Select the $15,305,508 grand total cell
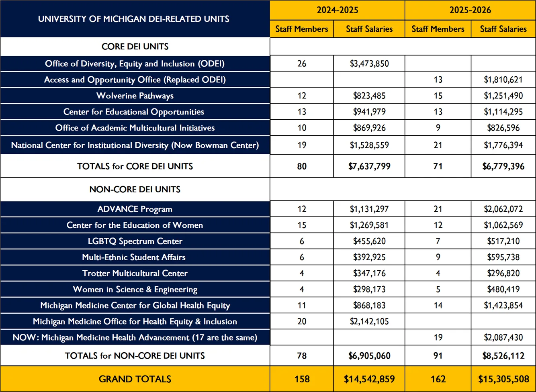Viewport: 536px width, 392px height. (x=503, y=379)
